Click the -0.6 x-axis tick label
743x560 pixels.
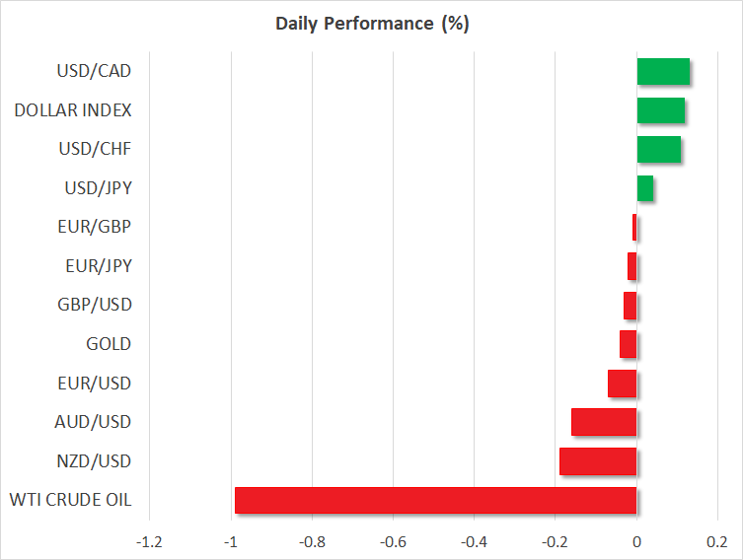pyautogui.click(x=393, y=541)
